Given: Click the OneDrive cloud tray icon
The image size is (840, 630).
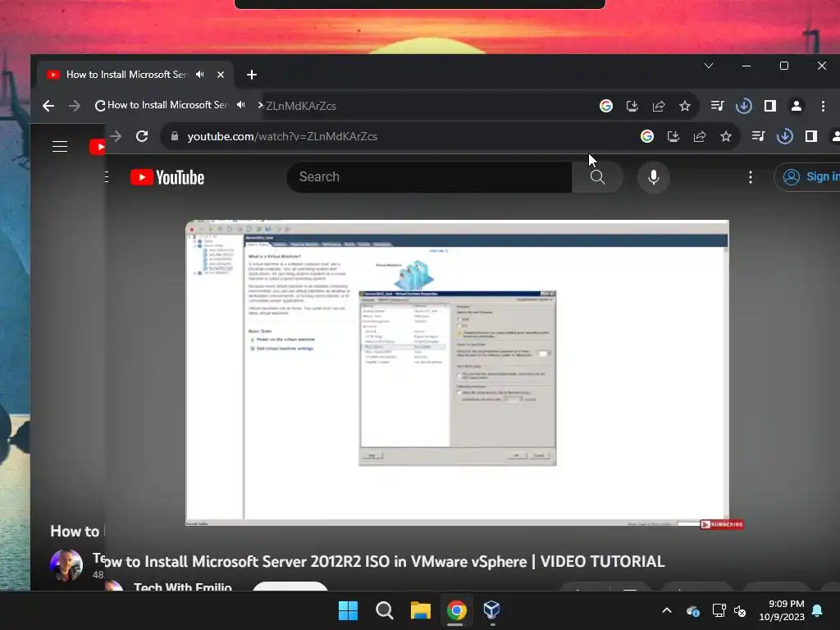Looking at the screenshot, I should point(692,610).
